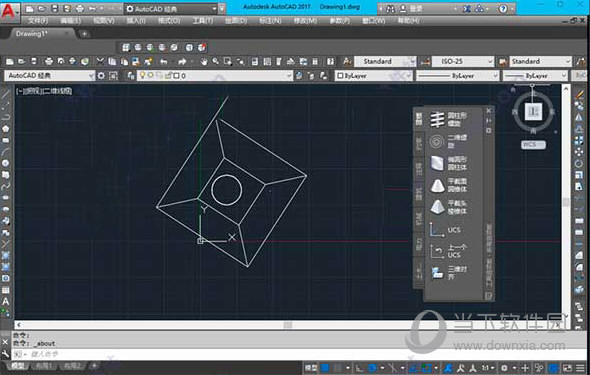590x375 pixels.
Task: Click the Redo arrow in standard toolbar
Action: [x=182, y=61]
